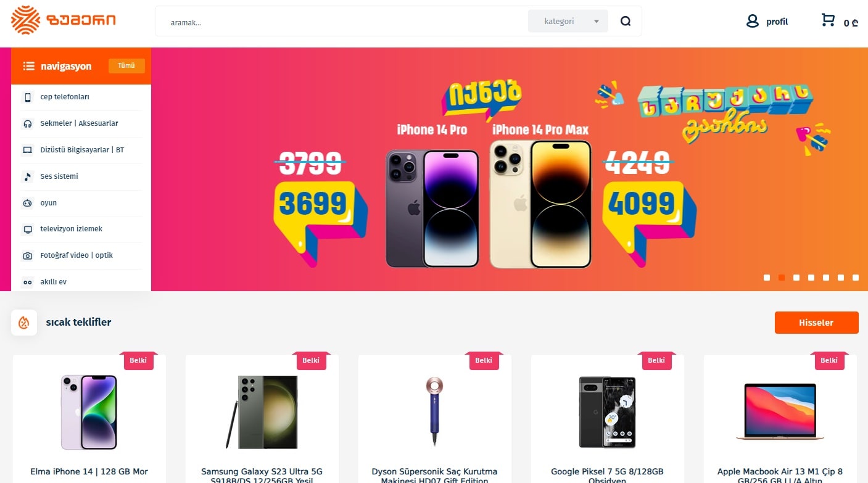The height and width of the screenshot is (483, 868).
Task: Open Dizüstü Bilgisayarlar | BT category
Action: coord(81,150)
